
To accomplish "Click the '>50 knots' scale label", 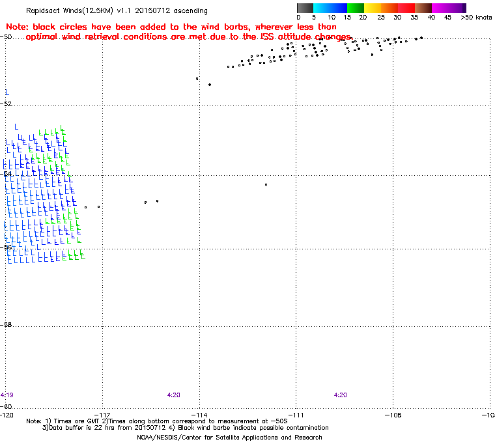I will [x=476, y=18].
